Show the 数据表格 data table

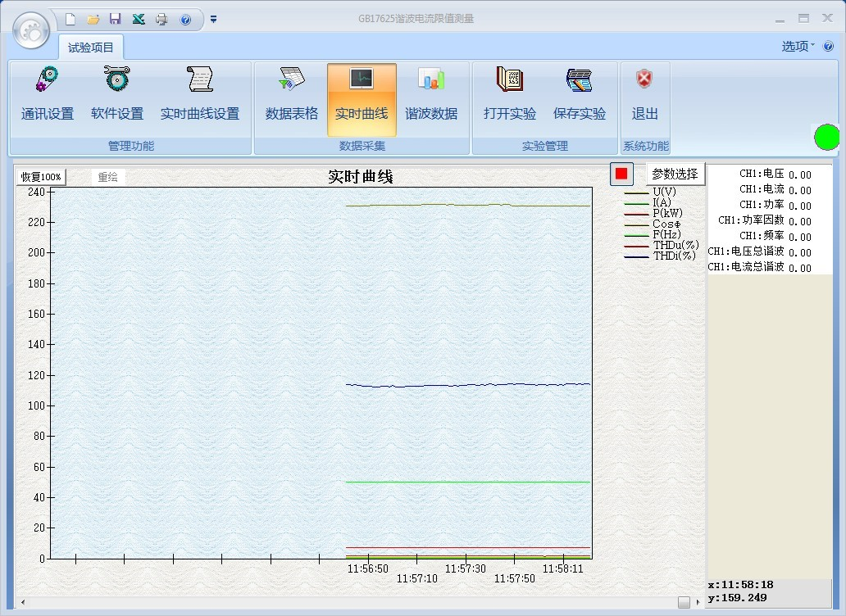click(x=292, y=97)
